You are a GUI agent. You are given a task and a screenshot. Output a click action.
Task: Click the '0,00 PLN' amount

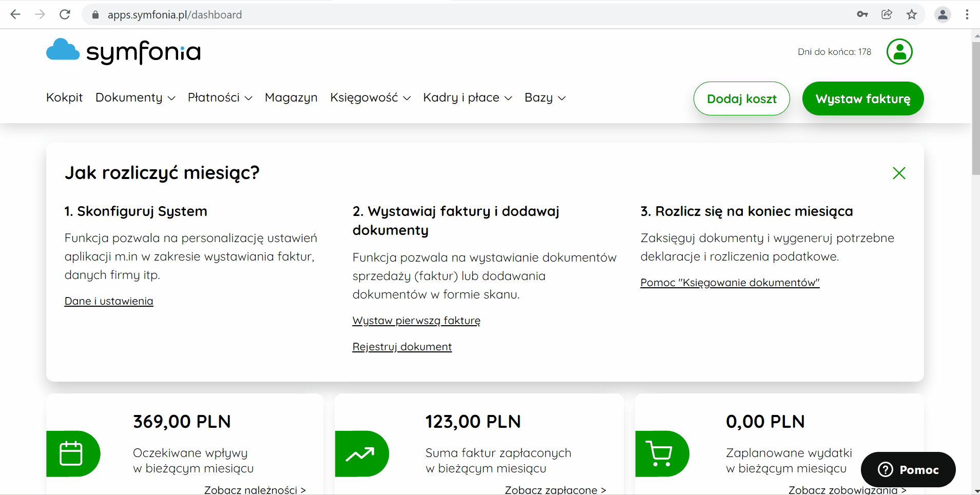[765, 422]
